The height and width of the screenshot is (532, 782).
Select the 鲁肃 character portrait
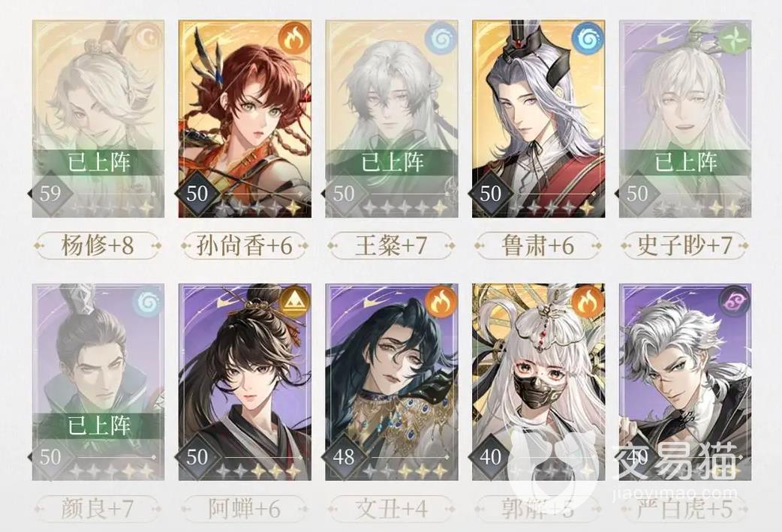coord(539,119)
